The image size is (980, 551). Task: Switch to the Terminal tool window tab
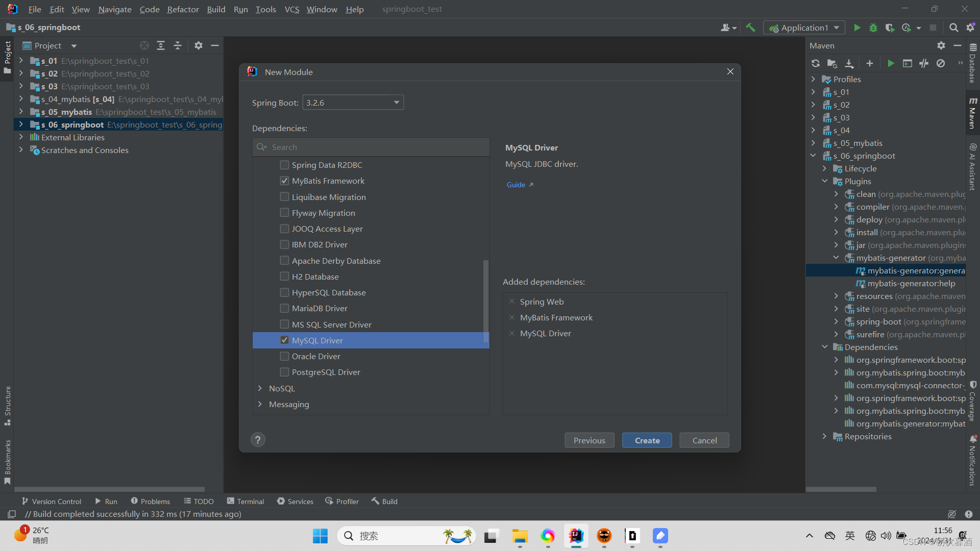click(246, 501)
